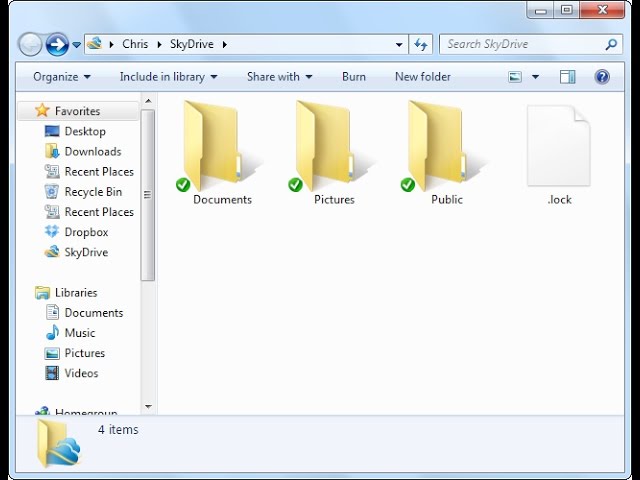Image resolution: width=640 pixels, height=480 pixels.
Task: Open the view options dropdown arrow
Action: [x=536, y=77]
